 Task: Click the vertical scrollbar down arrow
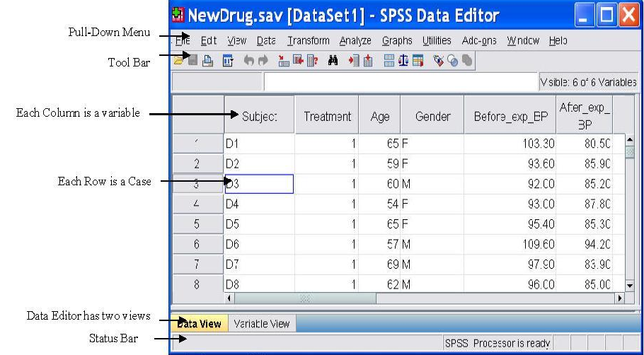click(631, 285)
